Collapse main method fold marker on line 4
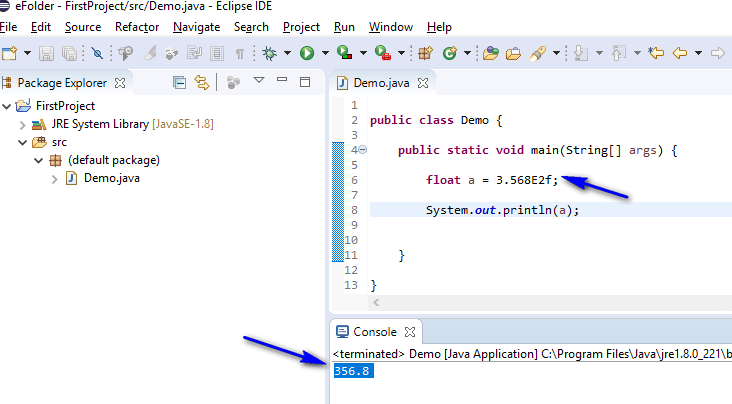 tap(363, 150)
